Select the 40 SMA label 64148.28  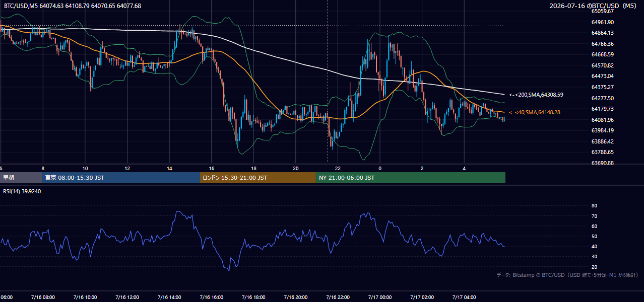coord(534,113)
